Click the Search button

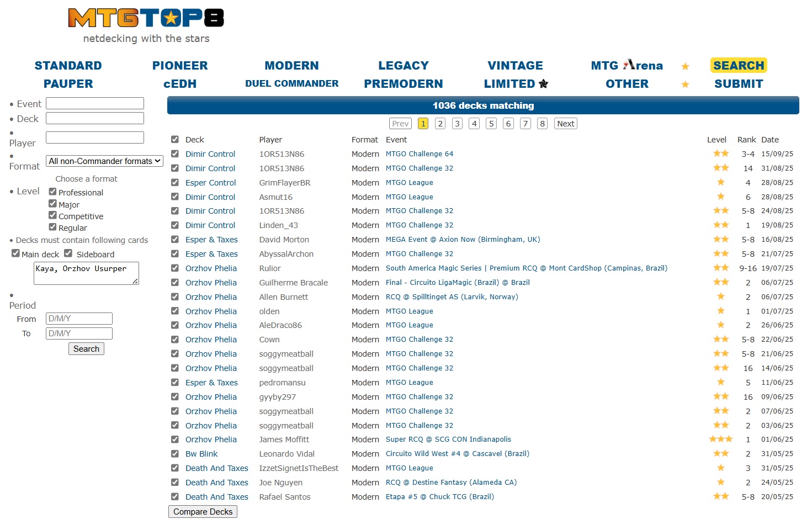coord(86,349)
